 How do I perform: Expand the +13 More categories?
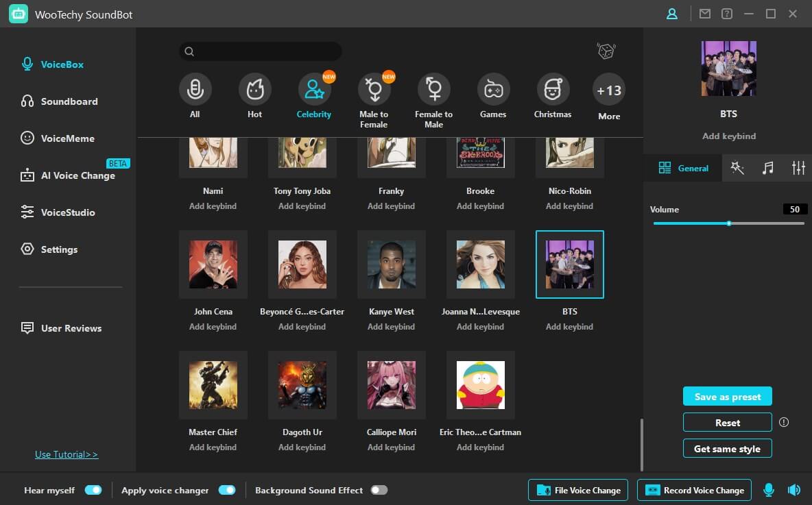point(608,90)
